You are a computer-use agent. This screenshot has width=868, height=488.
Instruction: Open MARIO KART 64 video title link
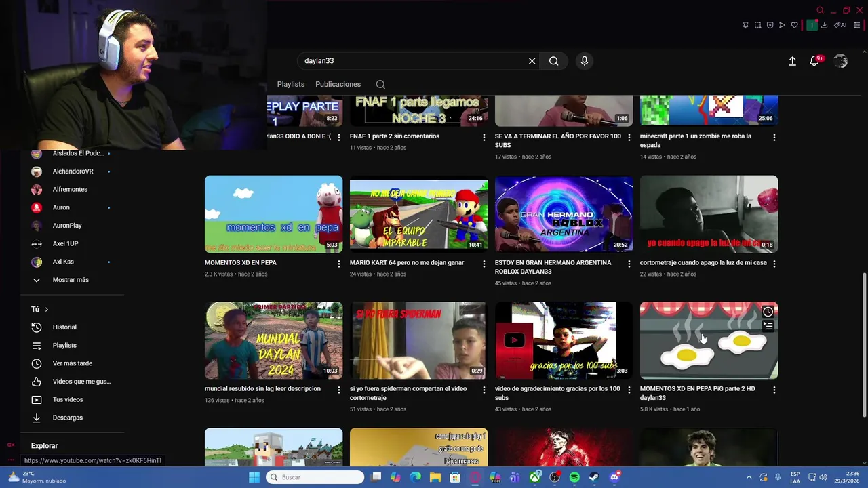(407, 263)
